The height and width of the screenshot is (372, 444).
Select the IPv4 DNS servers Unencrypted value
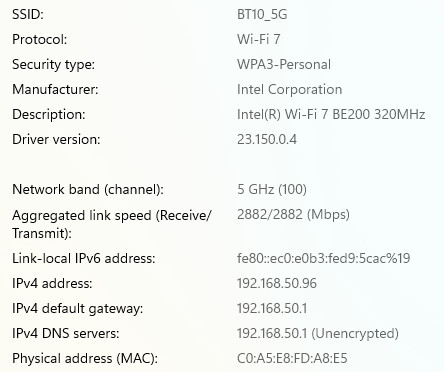pos(318,333)
